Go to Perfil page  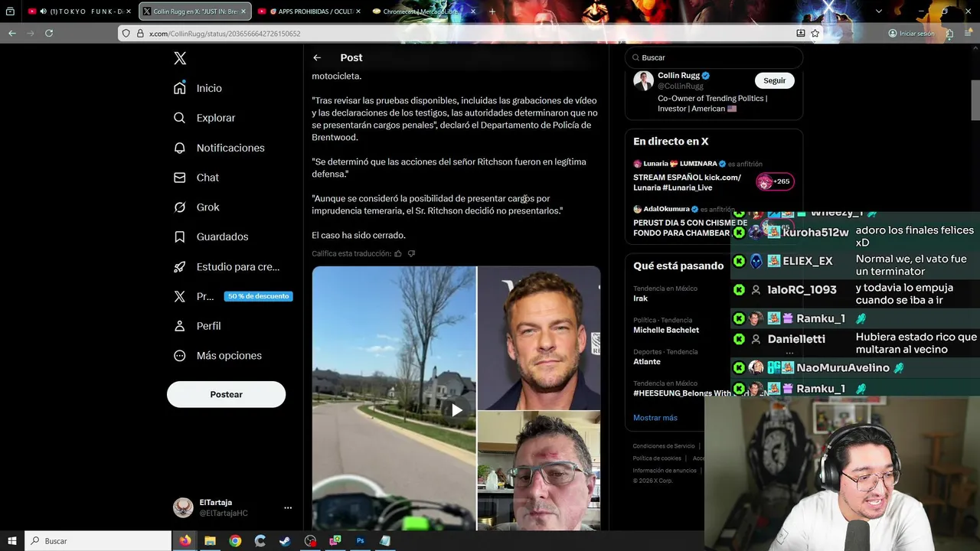click(x=197, y=326)
